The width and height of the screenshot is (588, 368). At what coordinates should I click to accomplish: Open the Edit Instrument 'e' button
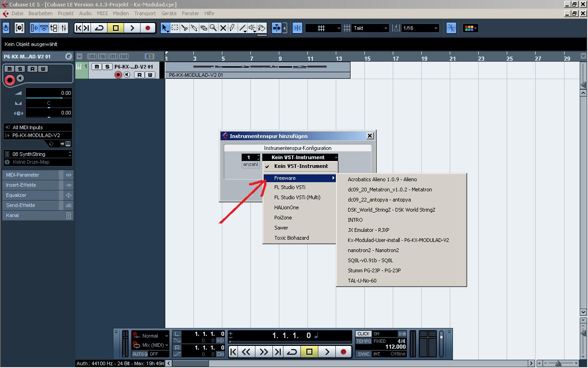(68, 56)
